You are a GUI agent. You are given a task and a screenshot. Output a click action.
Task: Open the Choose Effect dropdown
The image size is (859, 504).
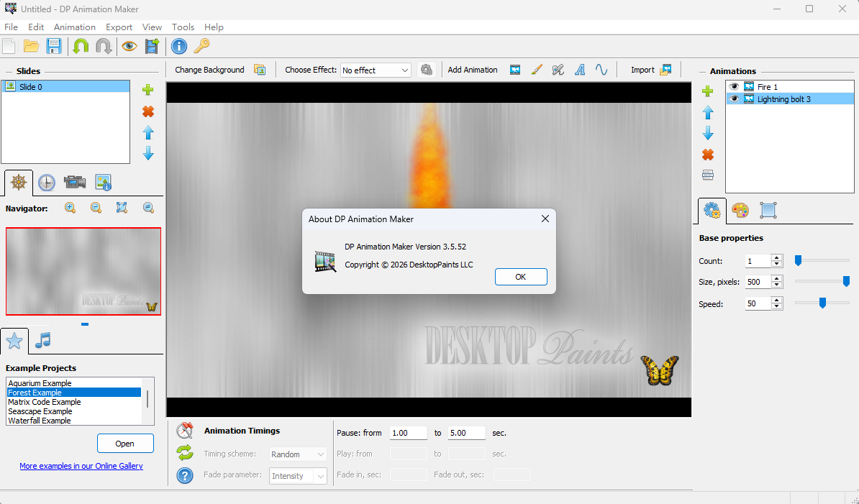pyautogui.click(x=376, y=70)
